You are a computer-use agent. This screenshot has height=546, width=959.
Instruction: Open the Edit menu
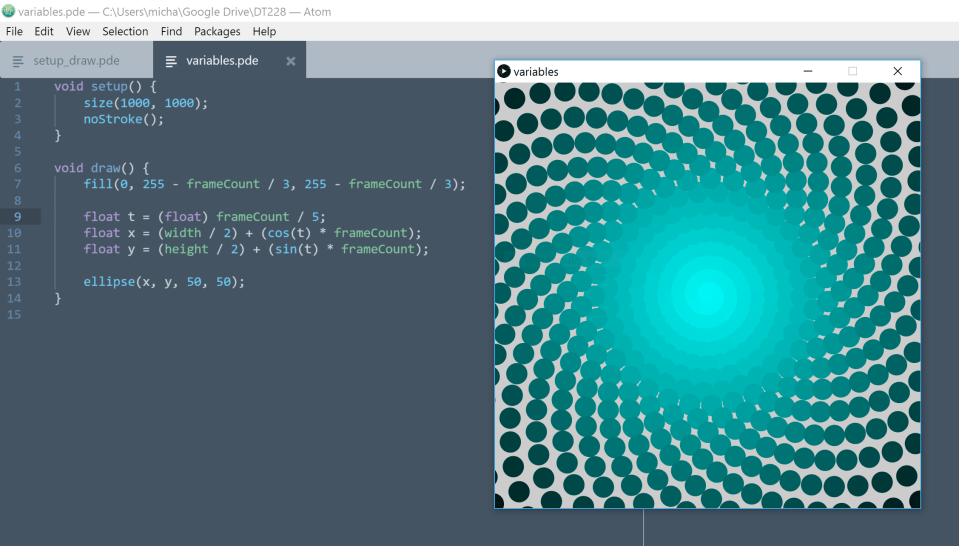(44, 31)
